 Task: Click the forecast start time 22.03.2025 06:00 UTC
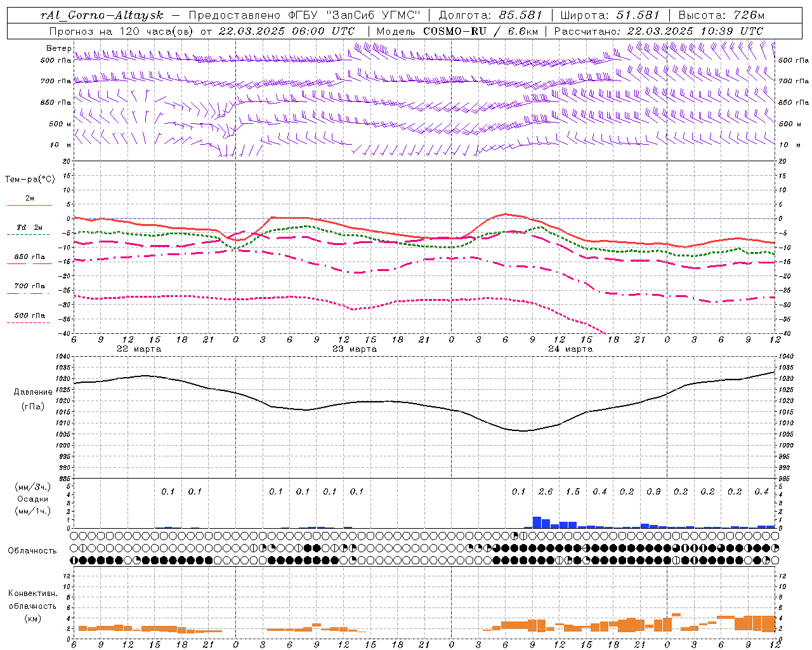pos(287,31)
